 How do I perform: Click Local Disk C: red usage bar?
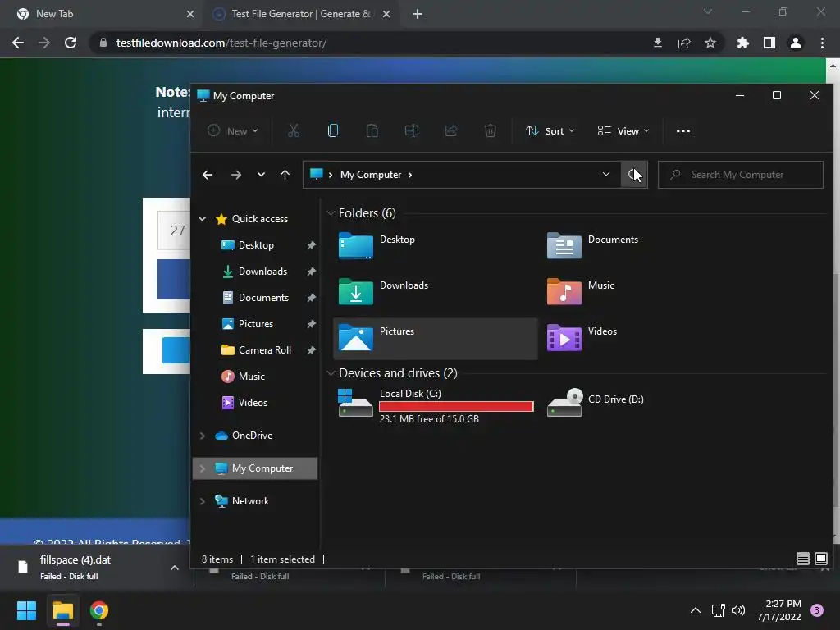[456, 407]
